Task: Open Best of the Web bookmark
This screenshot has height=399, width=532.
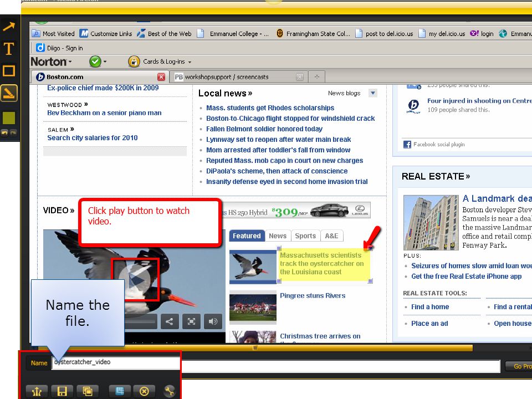Action: pos(164,34)
